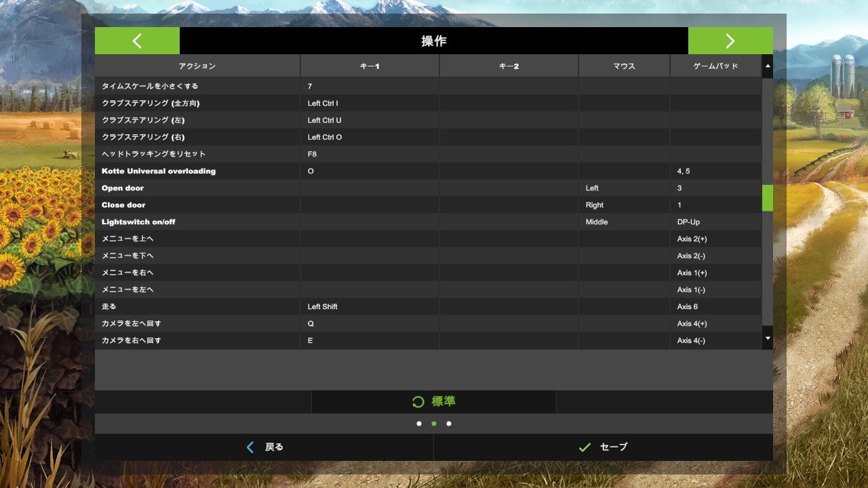
Task: Click the アクション column header
Action: (197, 66)
